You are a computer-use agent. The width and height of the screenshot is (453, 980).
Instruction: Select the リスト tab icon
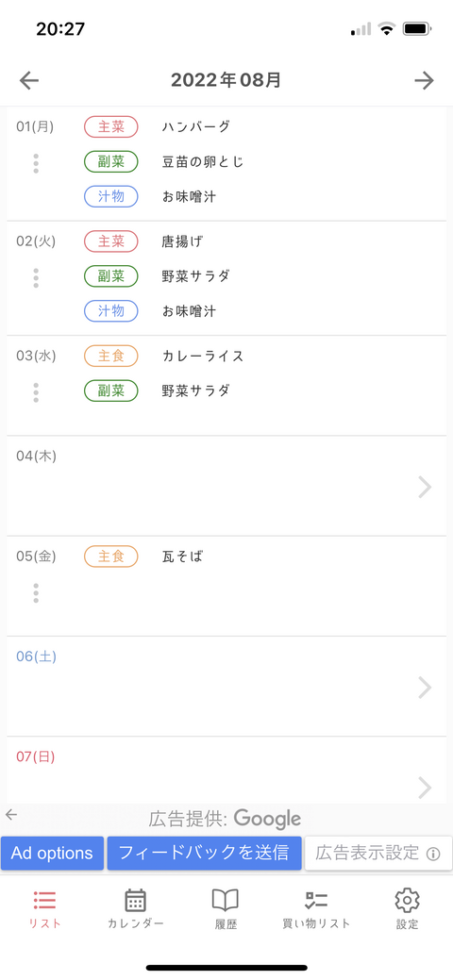[44, 900]
